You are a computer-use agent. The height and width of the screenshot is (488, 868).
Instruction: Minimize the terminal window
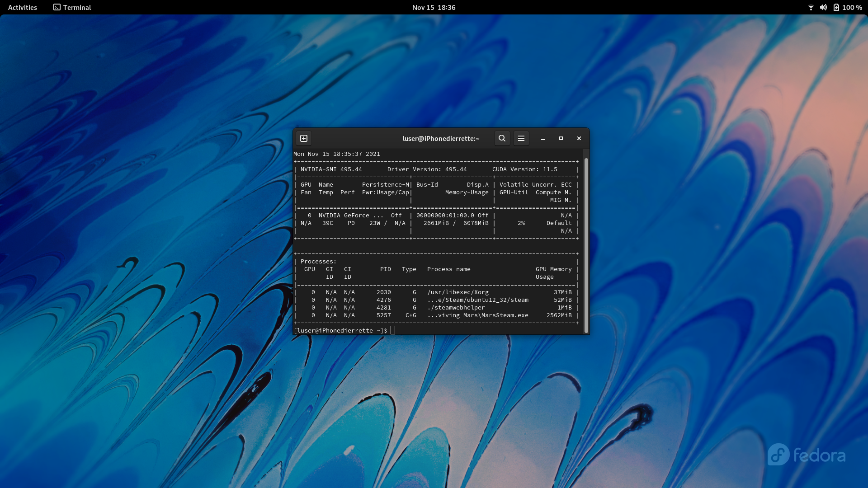[x=543, y=138]
